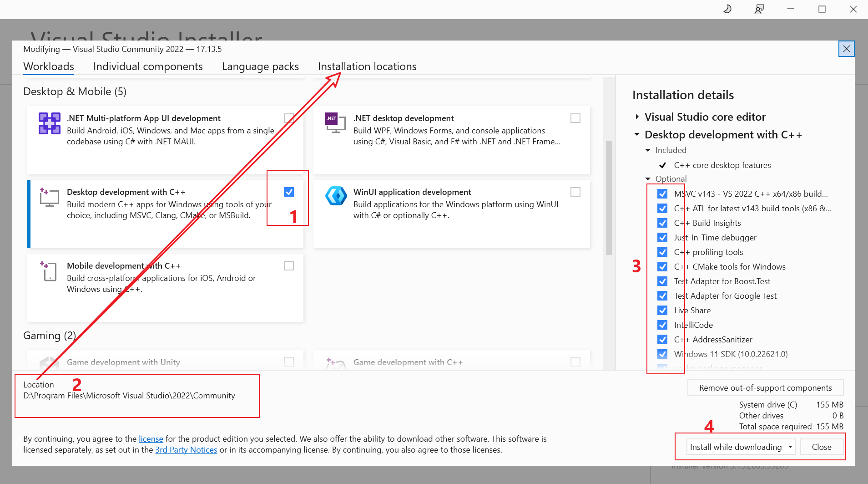
Task: Click the workloads list vertical scrollbar thumb
Action: tap(609, 198)
